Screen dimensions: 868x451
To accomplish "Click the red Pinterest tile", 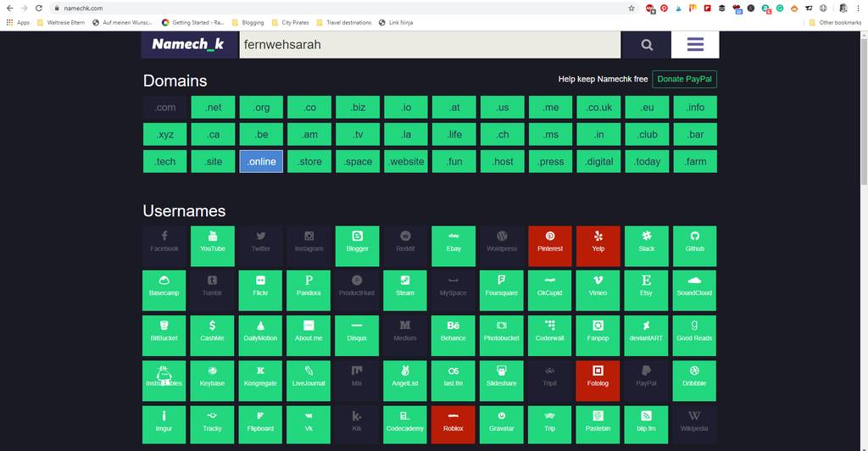I will click(x=549, y=246).
